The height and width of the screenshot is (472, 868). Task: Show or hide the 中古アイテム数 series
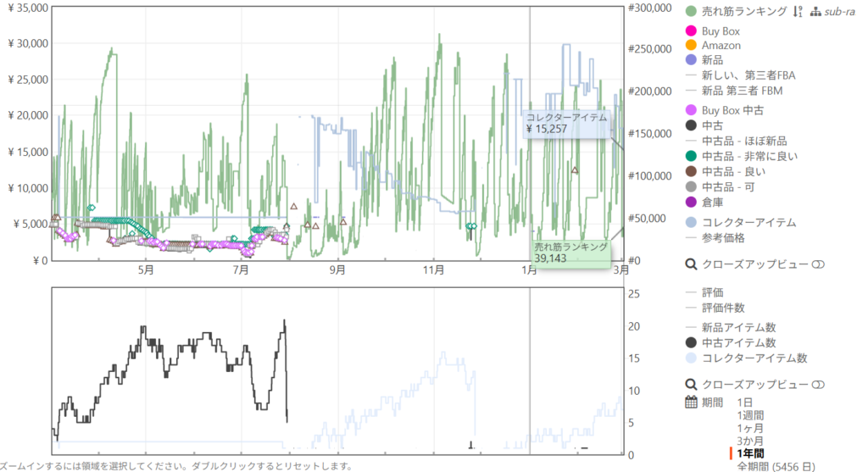[x=691, y=342]
